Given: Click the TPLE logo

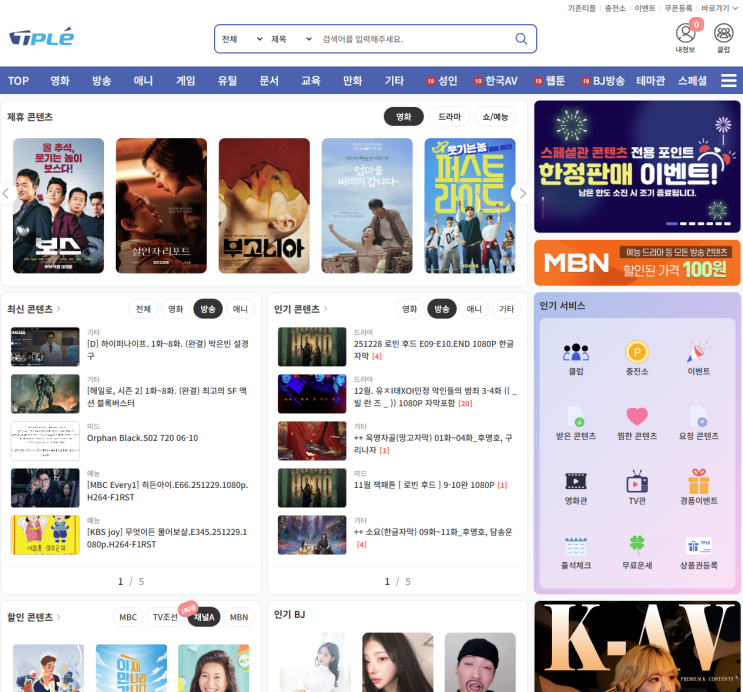Looking at the screenshot, I should pyautogui.click(x=42, y=37).
